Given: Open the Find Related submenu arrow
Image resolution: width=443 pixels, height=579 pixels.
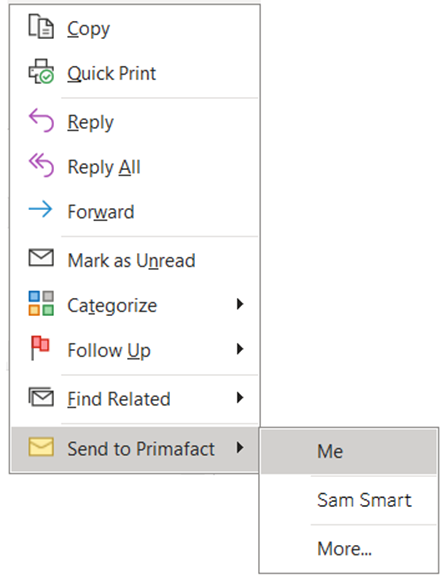Looking at the screenshot, I should (240, 398).
